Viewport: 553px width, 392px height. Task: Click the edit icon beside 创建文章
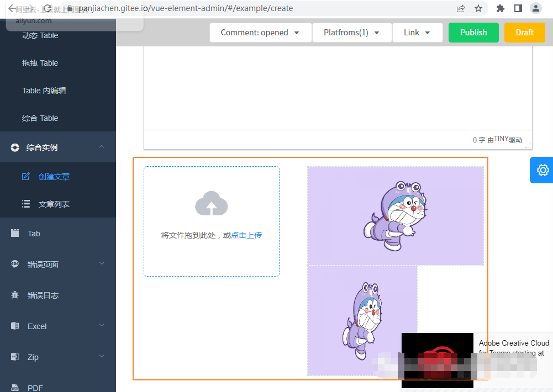(x=25, y=176)
